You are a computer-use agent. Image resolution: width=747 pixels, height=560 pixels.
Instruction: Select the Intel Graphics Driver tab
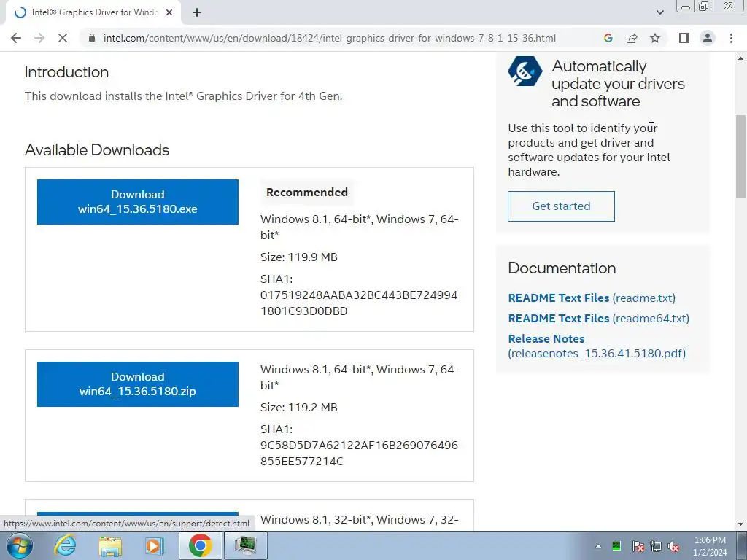[93, 13]
